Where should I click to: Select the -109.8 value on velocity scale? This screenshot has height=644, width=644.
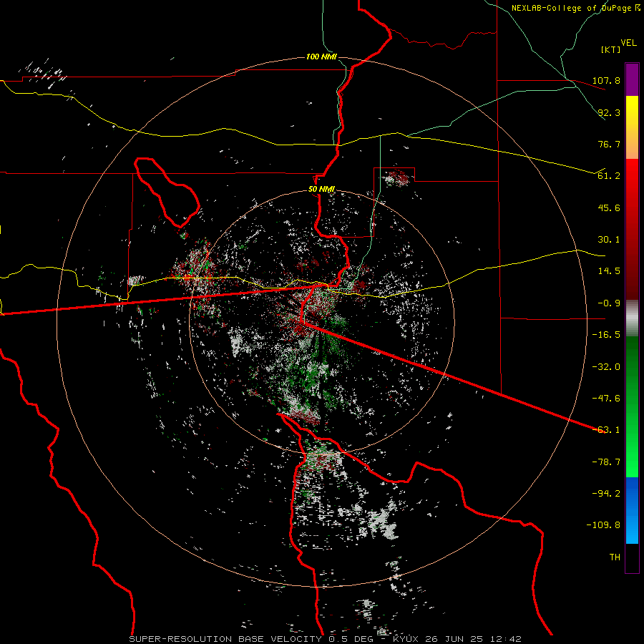coord(603,525)
